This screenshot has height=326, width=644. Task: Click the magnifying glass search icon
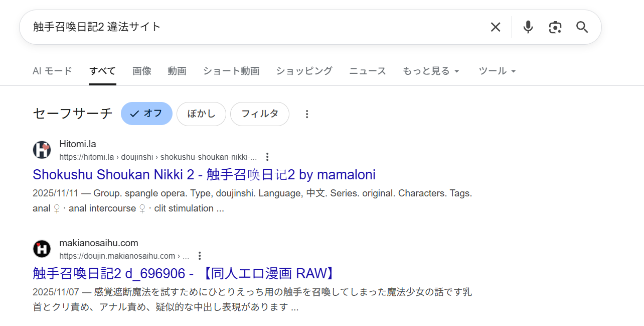[582, 27]
